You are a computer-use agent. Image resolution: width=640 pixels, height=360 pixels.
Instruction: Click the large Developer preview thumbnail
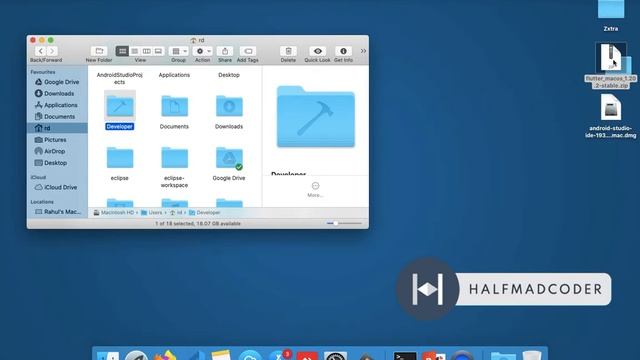(316, 117)
